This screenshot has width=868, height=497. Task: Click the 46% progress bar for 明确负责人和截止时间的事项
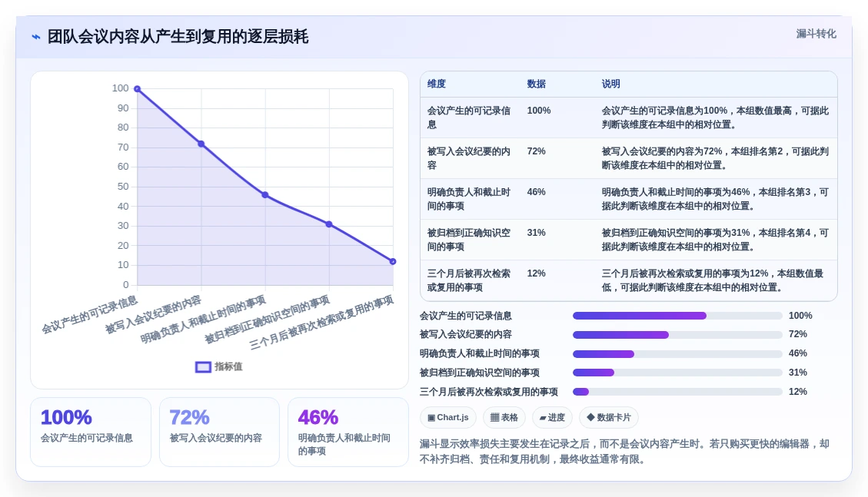tap(677, 354)
